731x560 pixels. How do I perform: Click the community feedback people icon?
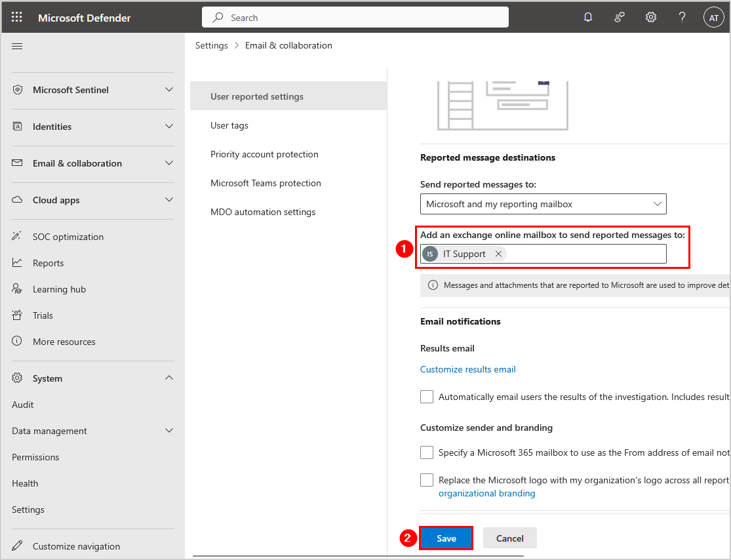tap(620, 18)
